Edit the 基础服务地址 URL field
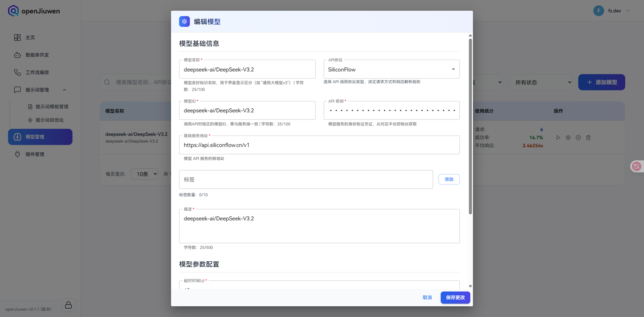Image resolution: width=644 pixels, height=317 pixels. click(x=319, y=145)
